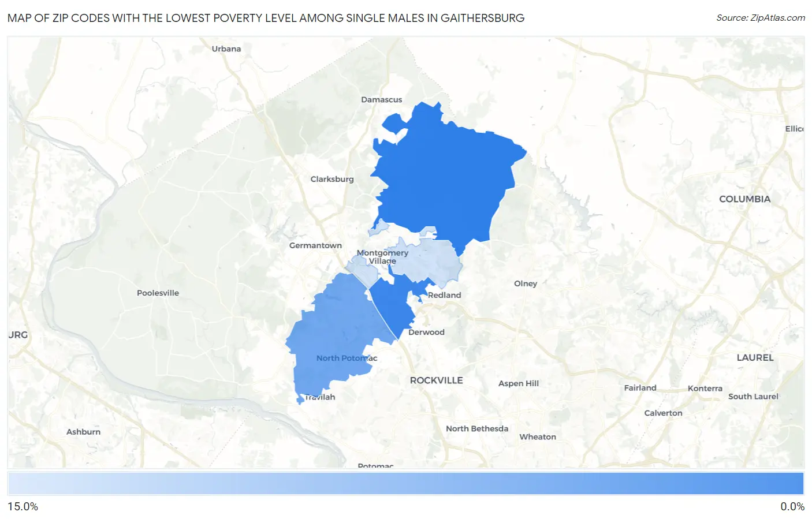812x519 pixels.
Task: Click the Clarksburg map label
Action: [332, 179]
